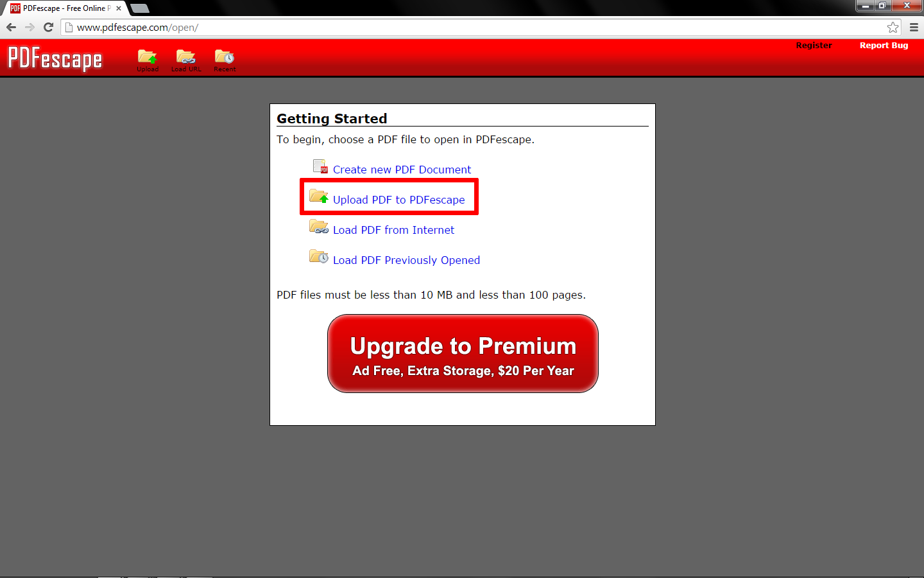924x578 pixels.
Task: Click the Getting Started heading text
Action: tap(332, 119)
